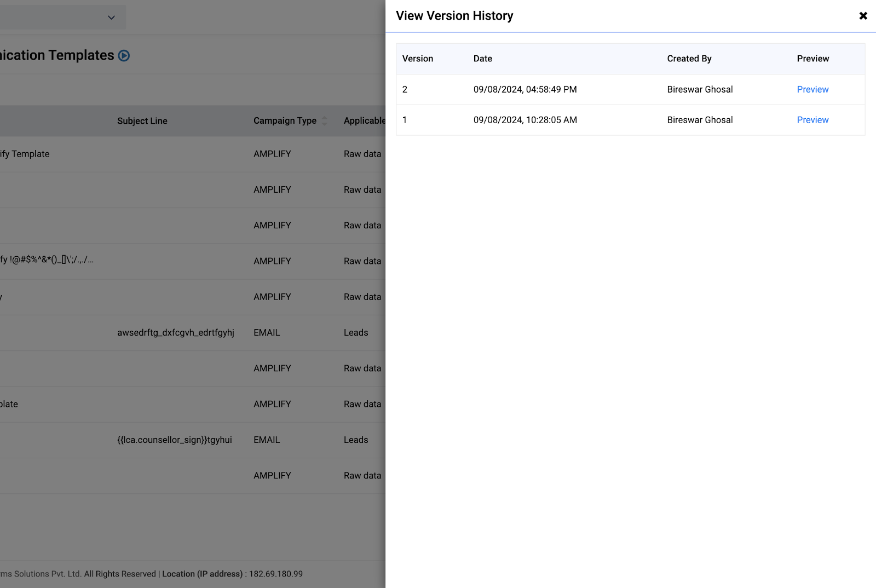This screenshot has width=876, height=588.
Task: Sort using Campaign Type sort arrows
Action: (x=325, y=121)
